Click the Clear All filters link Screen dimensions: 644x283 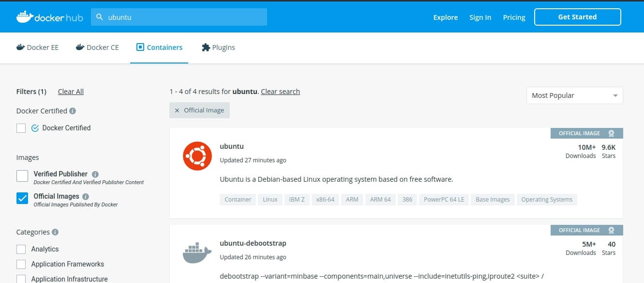(x=71, y=92)
